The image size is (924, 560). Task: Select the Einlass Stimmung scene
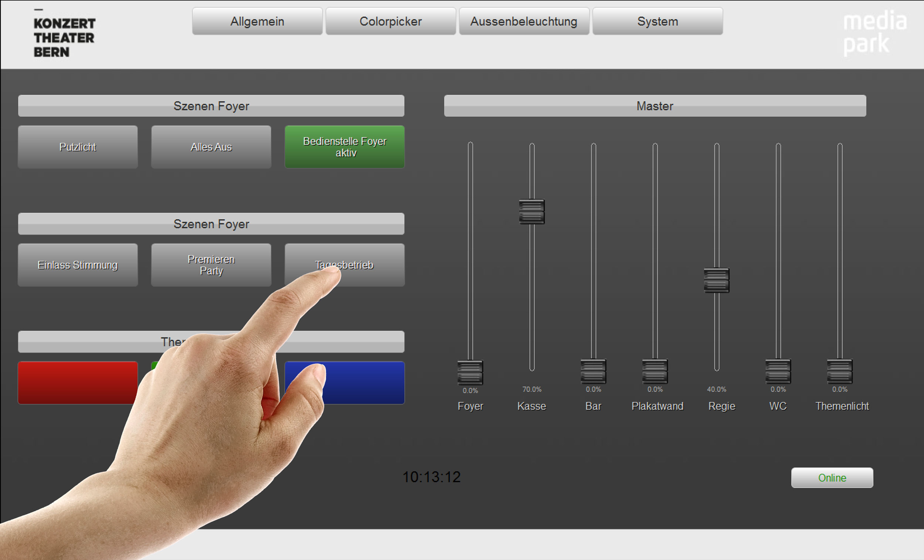click(x=78, y=265)
